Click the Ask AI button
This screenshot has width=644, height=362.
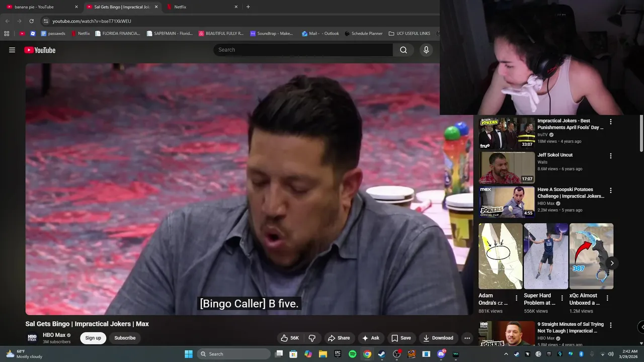(x=371, y=338)
